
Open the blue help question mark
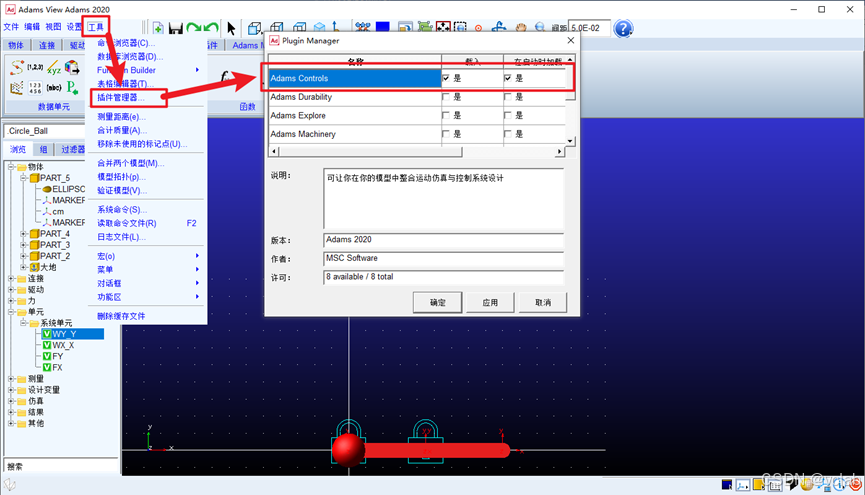point(623,28)
